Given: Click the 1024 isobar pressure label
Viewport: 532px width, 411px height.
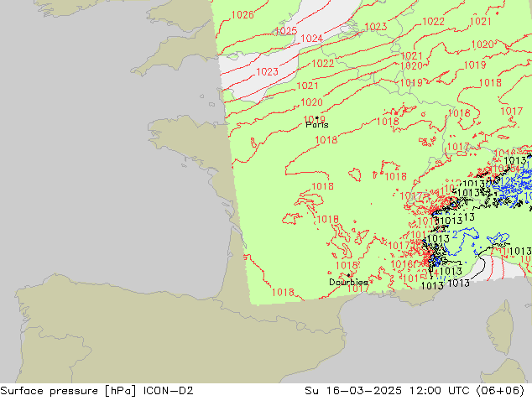Looking at the screenshot, I should pos(311,39).
